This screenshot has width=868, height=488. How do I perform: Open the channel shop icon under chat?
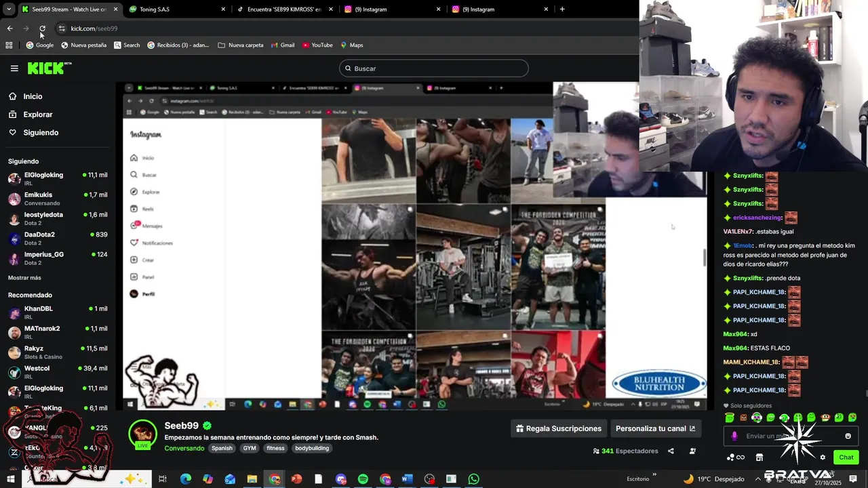click(x=759, y=457)
